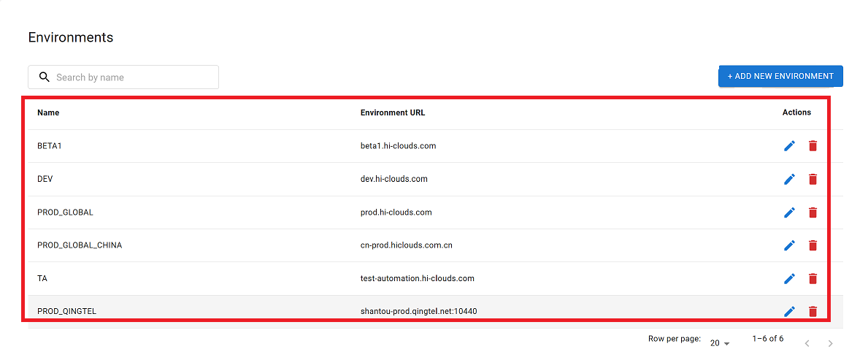Delete the PROD_GLOBAL_CHINA environment
The height and width of the screenshot is (360, 868).
813,245
